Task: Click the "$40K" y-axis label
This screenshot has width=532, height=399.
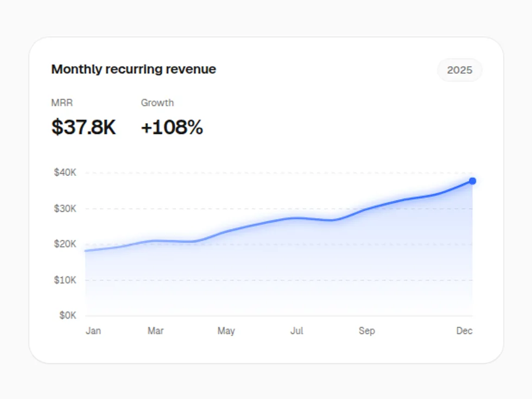Action: (x=65, y=173)
